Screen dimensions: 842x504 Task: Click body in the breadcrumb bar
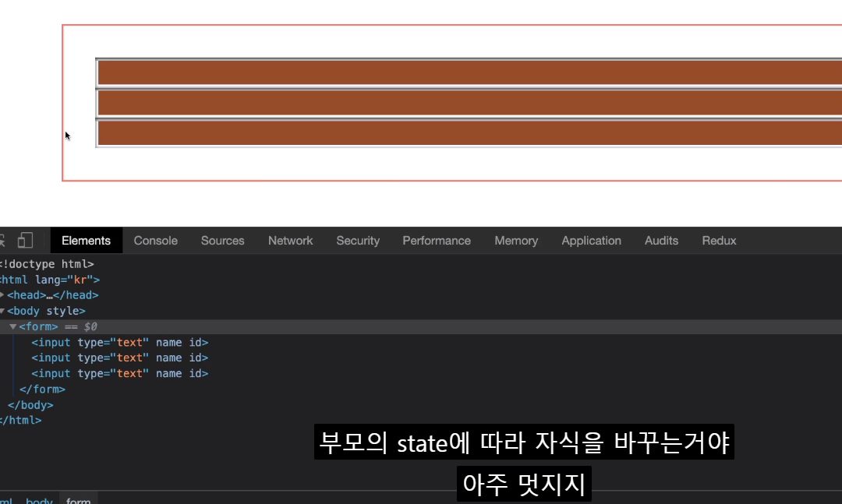click(39, 500)
